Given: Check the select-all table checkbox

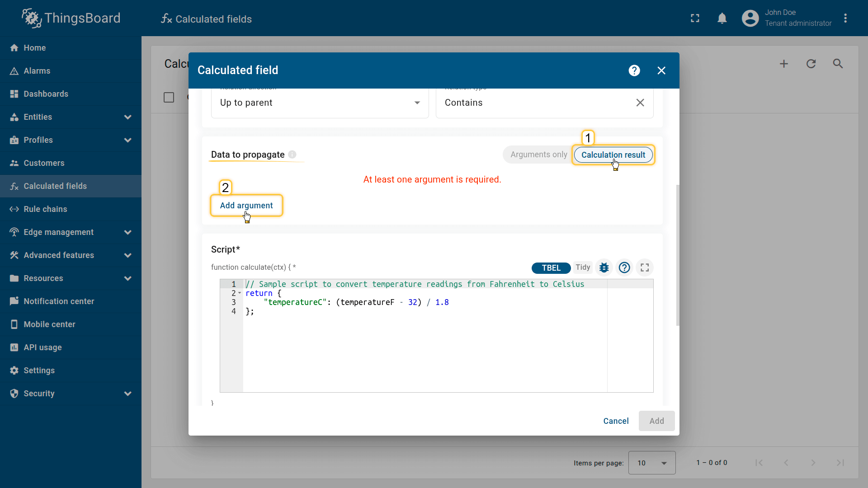Looking at the screenshot, I should pyautogui.click(x=169, y=98).
